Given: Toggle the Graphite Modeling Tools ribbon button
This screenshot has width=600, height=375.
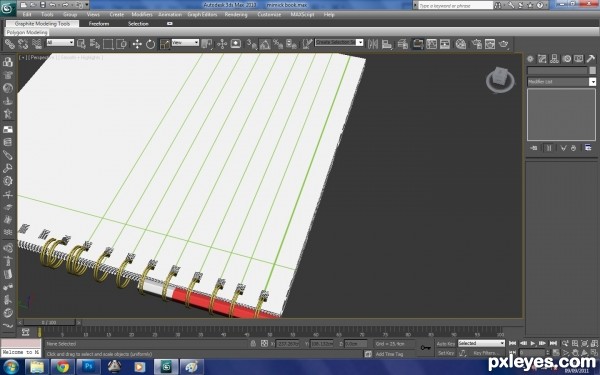Looking at the screenshot, I should (417, 44).
